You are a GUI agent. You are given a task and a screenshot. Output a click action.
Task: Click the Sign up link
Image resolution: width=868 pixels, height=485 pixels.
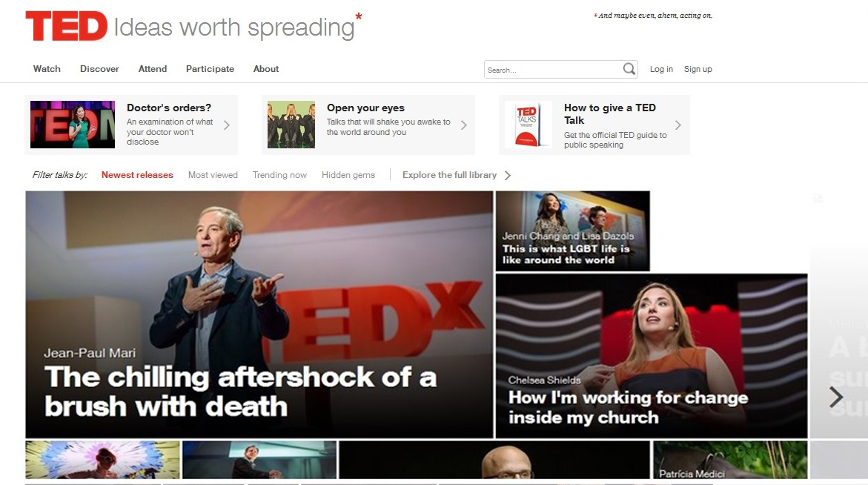point(698,69)
